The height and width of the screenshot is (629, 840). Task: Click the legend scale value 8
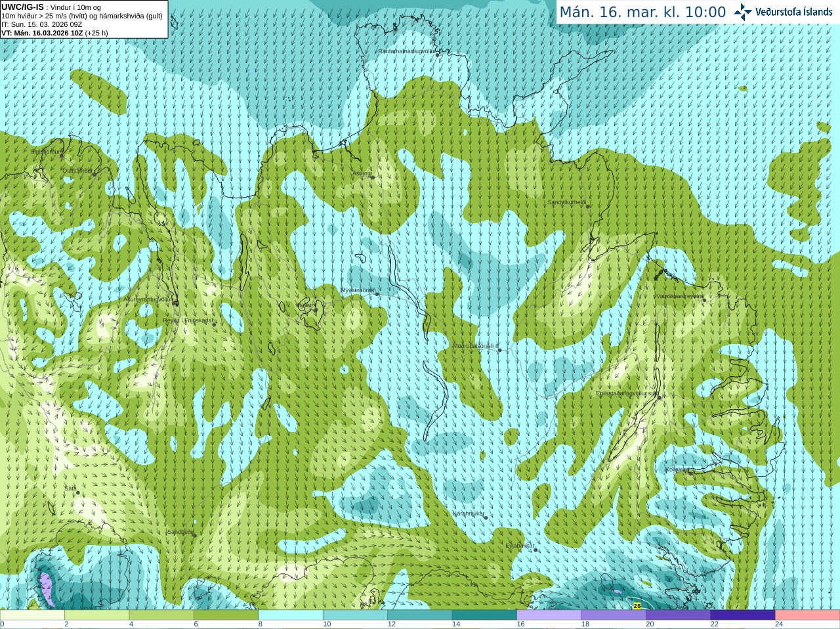(x=261, y=624)
